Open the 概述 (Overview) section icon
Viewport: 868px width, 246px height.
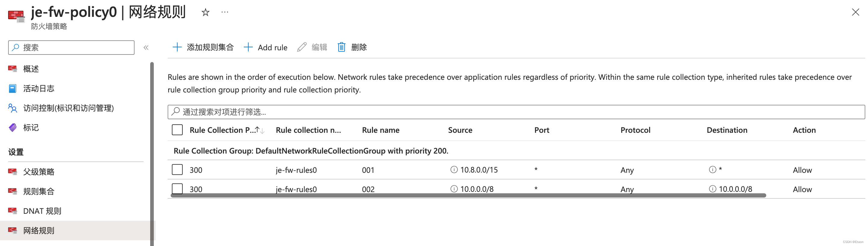(x=12, y=69)
